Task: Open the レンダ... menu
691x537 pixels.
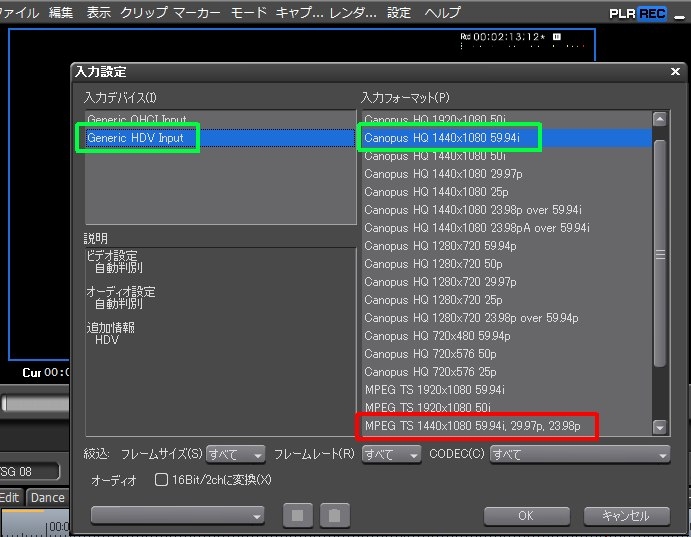Action: click(353, 12)
